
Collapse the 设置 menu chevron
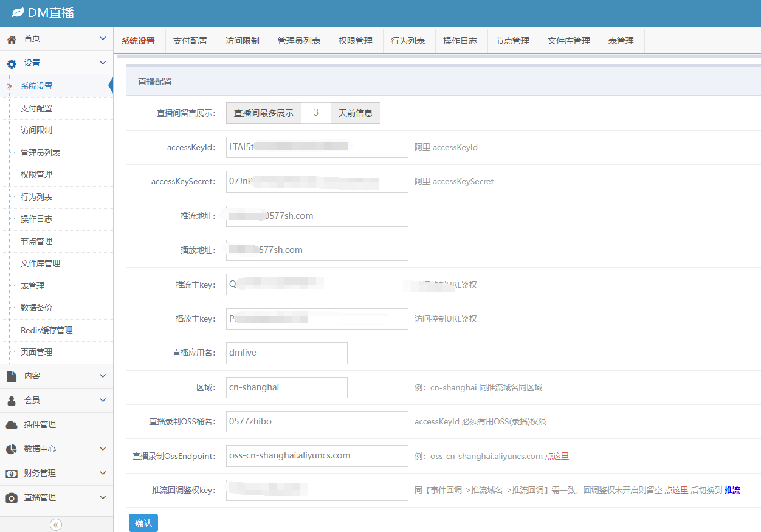coord(103,63)
